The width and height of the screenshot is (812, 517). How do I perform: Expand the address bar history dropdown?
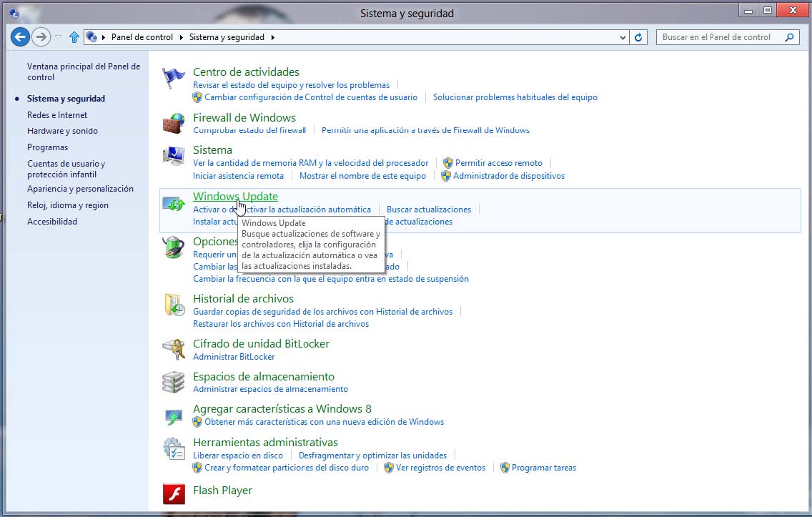[x=623, y=37]
